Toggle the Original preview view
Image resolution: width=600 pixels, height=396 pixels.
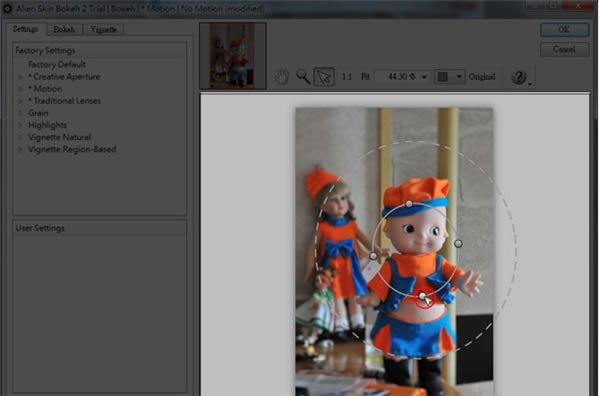tap(482, 77)
